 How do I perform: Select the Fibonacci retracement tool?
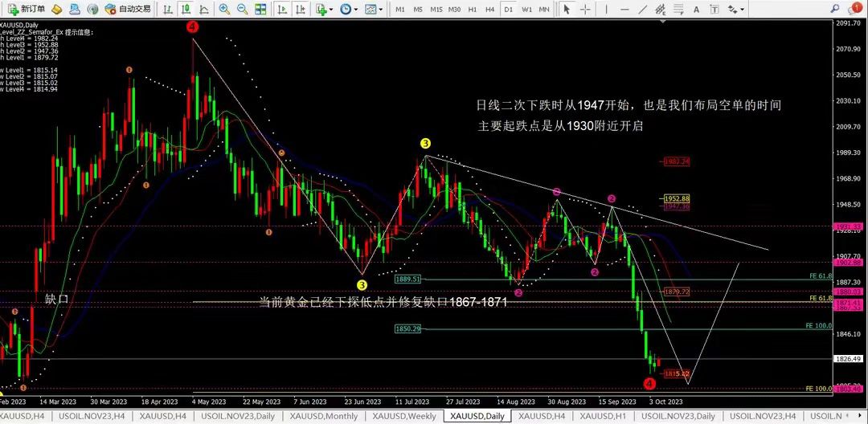click(678, 10)
